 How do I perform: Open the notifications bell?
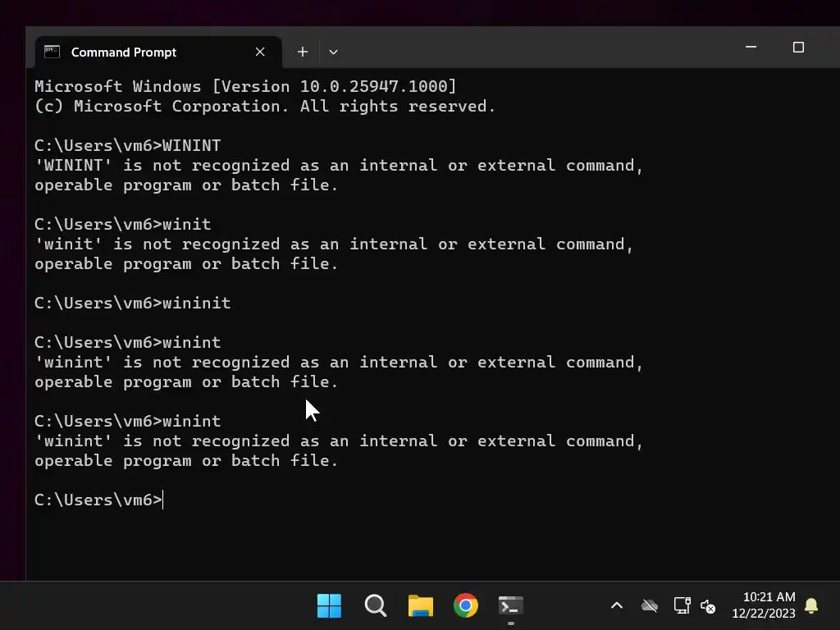tap(811, 606)
